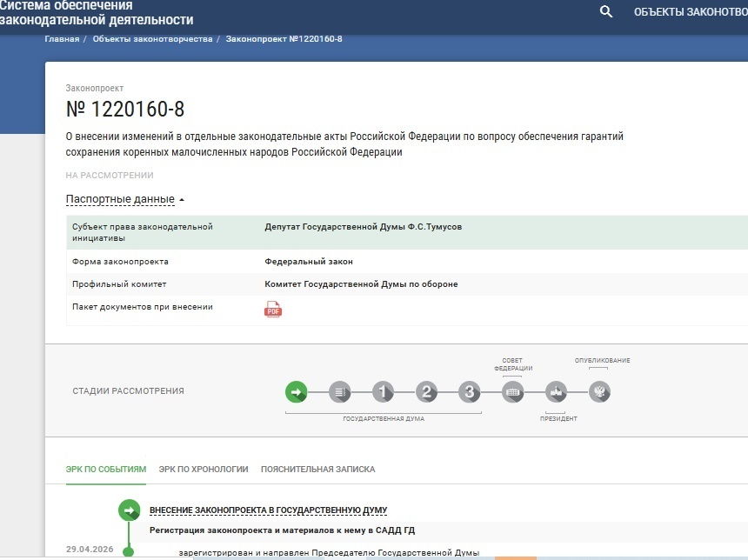Select the preliminary review stage icon with lines
This screenshot has width=748, height=560.
pyautogui.click(x=340, y=392)
